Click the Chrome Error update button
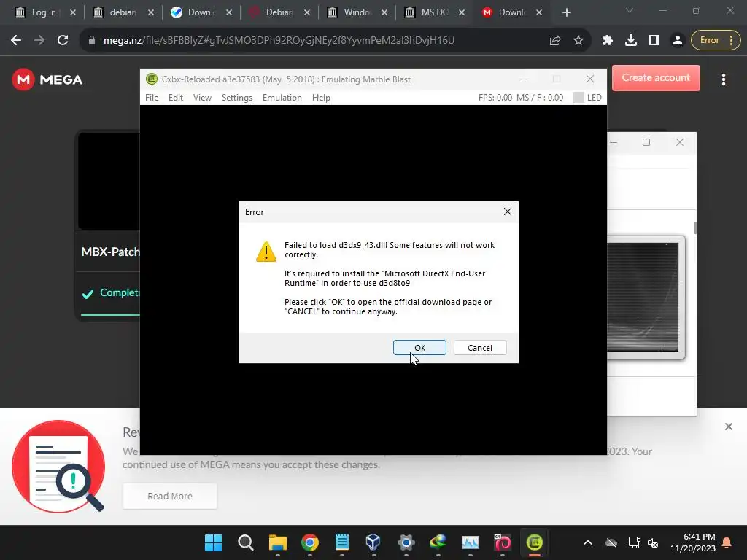The height and width of the screenshot is (560, 747). pos(715,41)
